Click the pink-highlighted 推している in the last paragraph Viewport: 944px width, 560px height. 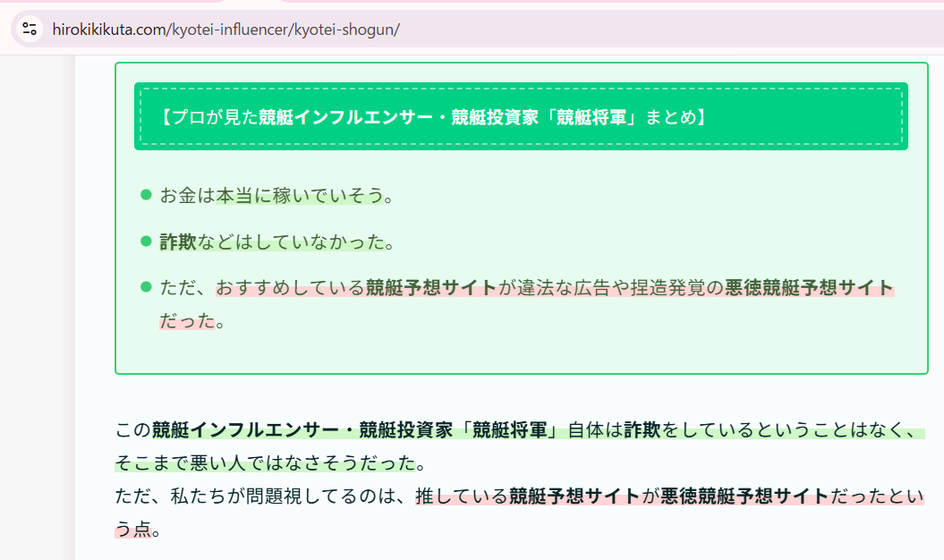[461, 496]
